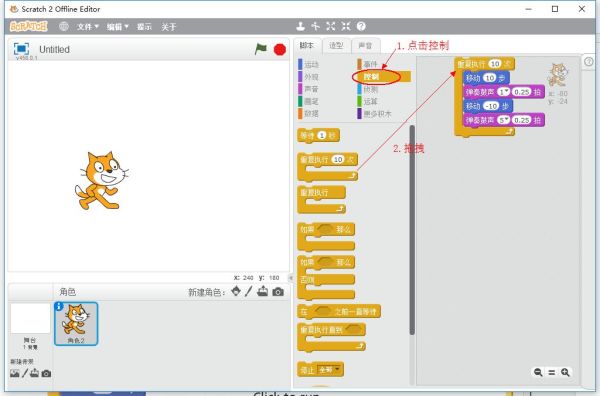Create new sprite from camera
Image resolution: width=600 pixels, height=396 pixels.
point(278,292)
